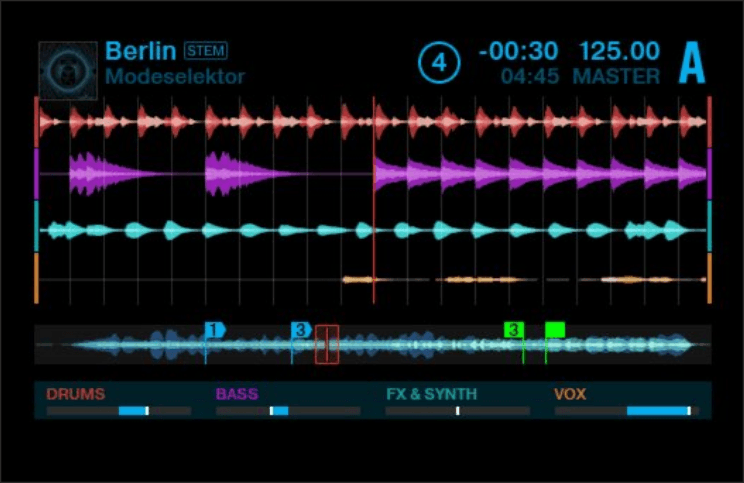Click the unlabeled solid green marker flag

pyautogui.click(x=555, y=329)
